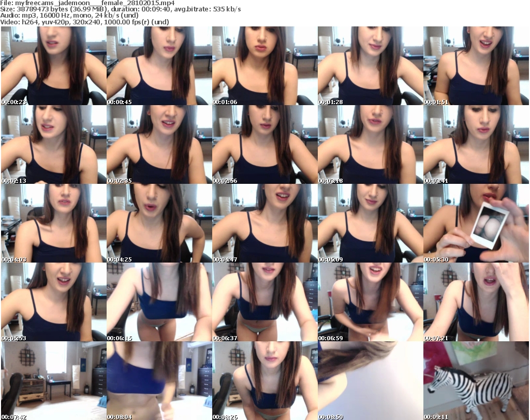Viewport: 530px width, 420px height.
Task: Open the frame at 00:00:45
Action: (159, 66)
